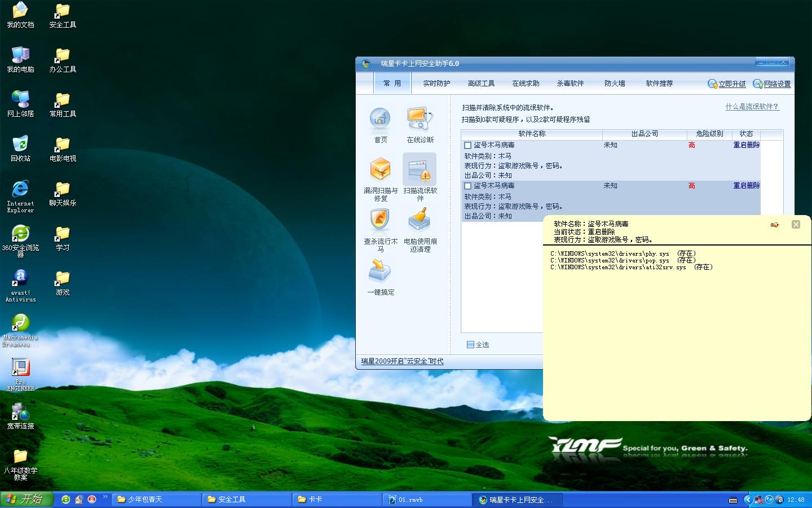Open the 网络设置 network settings link
The width and height of the screenshot is (812, 508).
click(x=772, y=84)
